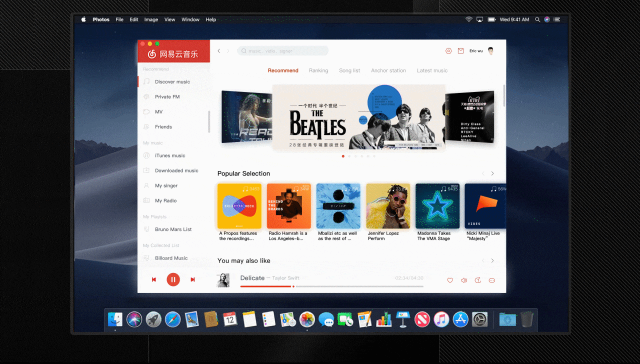Open the Divide album cover
The height and width of the screenshot is (364, 640).
[338, 206]
